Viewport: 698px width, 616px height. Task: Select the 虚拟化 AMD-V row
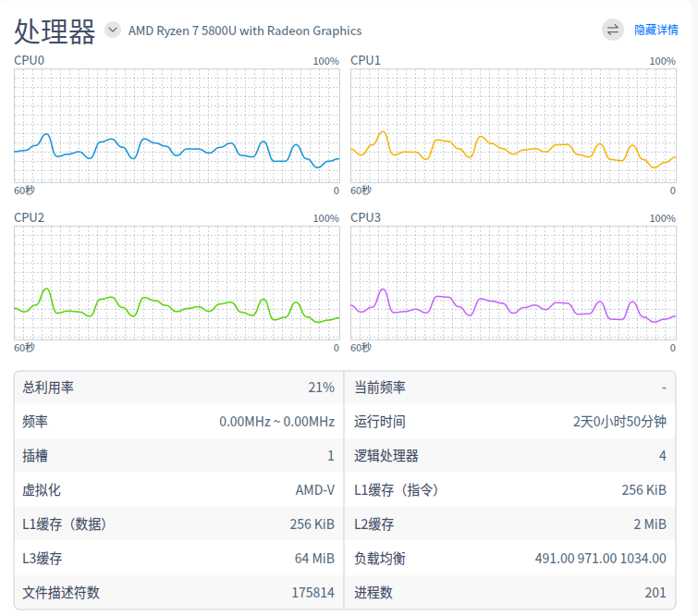point(178,490)
